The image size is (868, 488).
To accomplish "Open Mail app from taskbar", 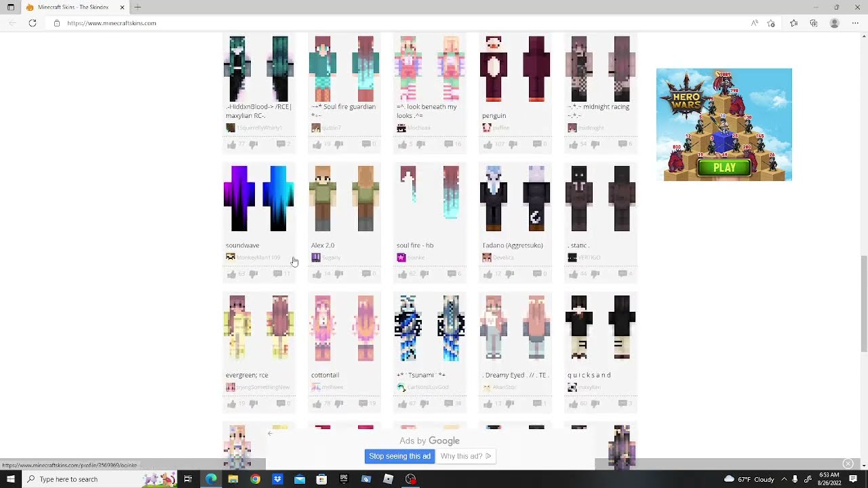I will pyautogui.click(x=300, y=479).
